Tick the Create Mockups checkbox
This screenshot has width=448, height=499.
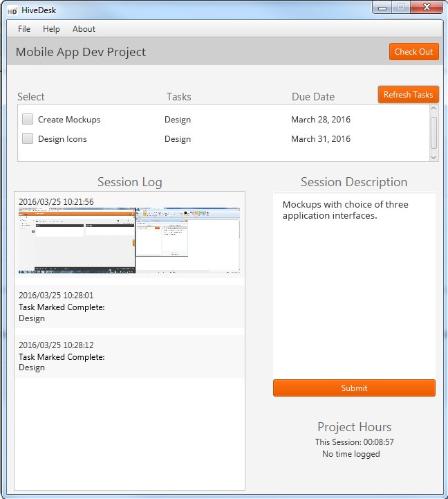28,119
